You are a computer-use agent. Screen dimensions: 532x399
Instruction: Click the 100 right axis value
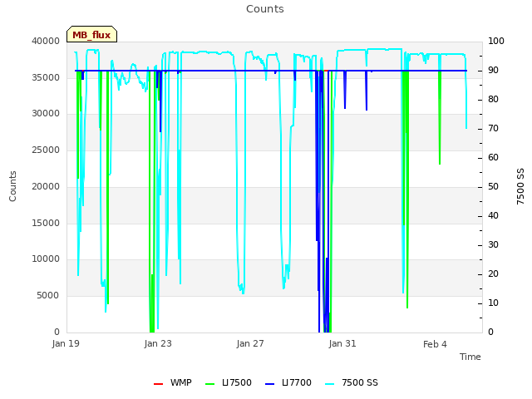click(x=496, y=41)
